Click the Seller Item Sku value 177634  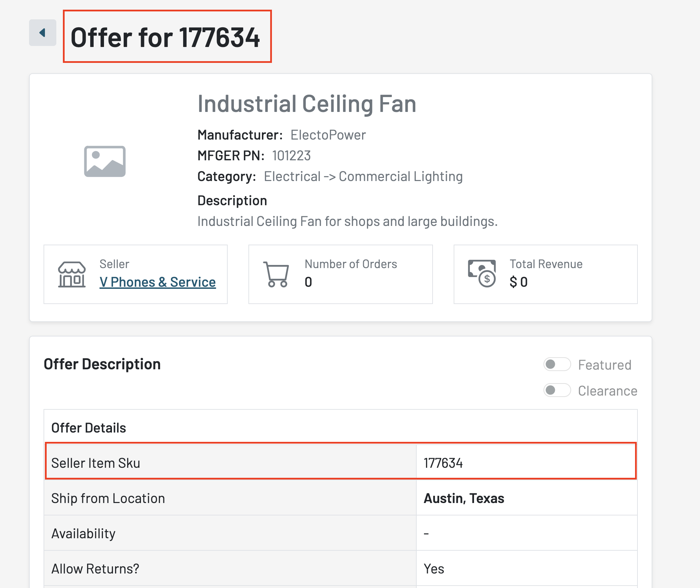[x=443, y=463]
